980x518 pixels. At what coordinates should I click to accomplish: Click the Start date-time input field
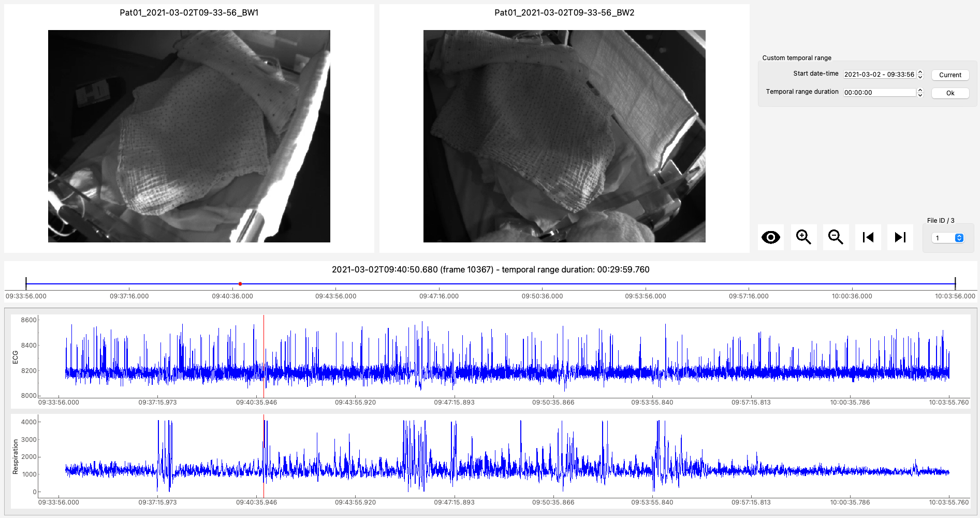click(x=880, y=74)
